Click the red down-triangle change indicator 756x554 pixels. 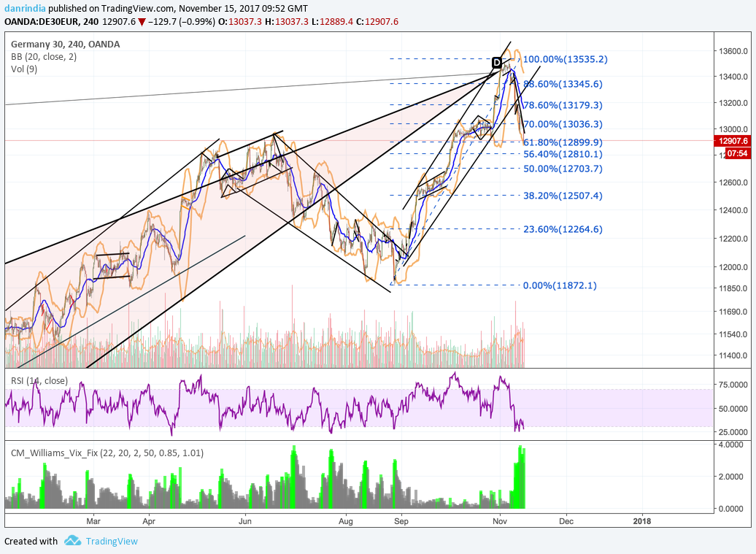142,22
